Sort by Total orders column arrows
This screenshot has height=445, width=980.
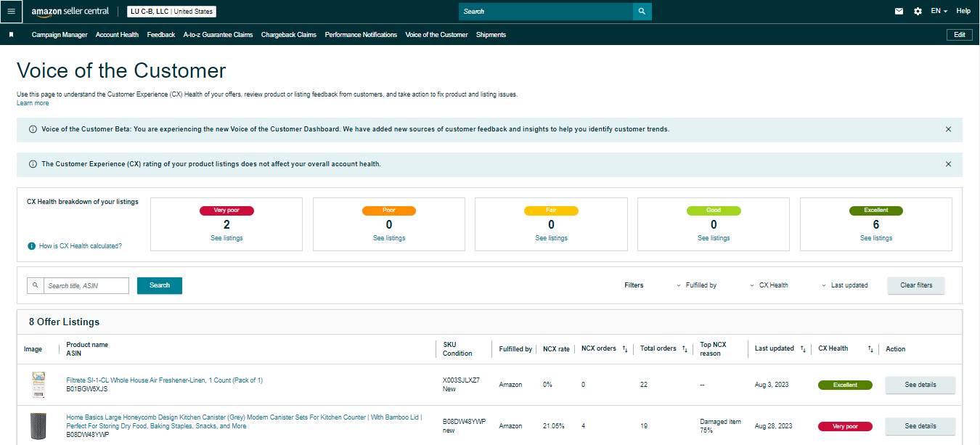685,349
